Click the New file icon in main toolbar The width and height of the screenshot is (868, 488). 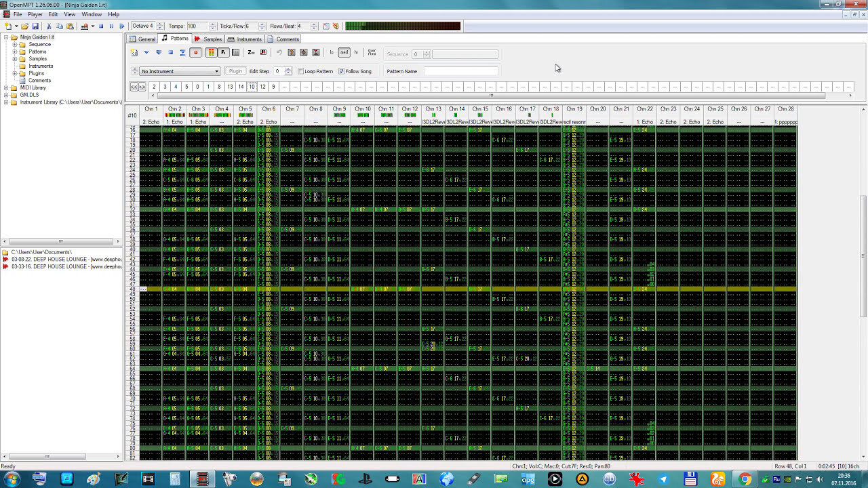tap(7, 26)
